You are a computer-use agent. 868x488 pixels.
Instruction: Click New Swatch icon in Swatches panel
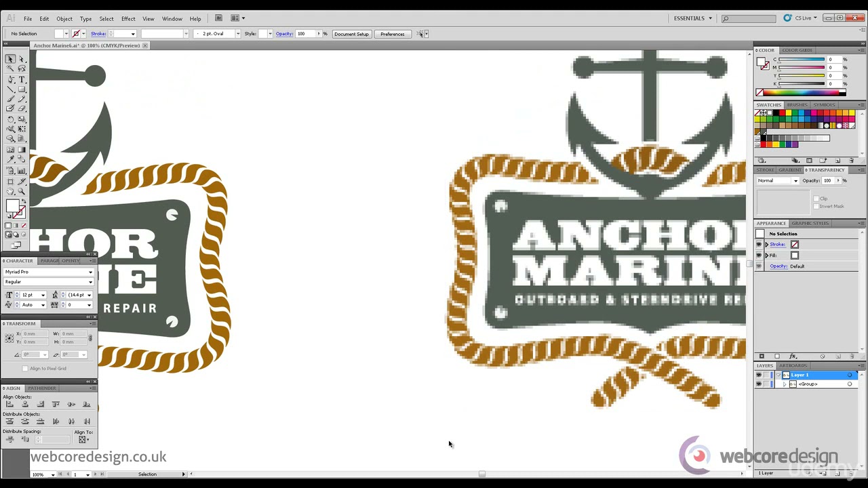pos(837,161)
